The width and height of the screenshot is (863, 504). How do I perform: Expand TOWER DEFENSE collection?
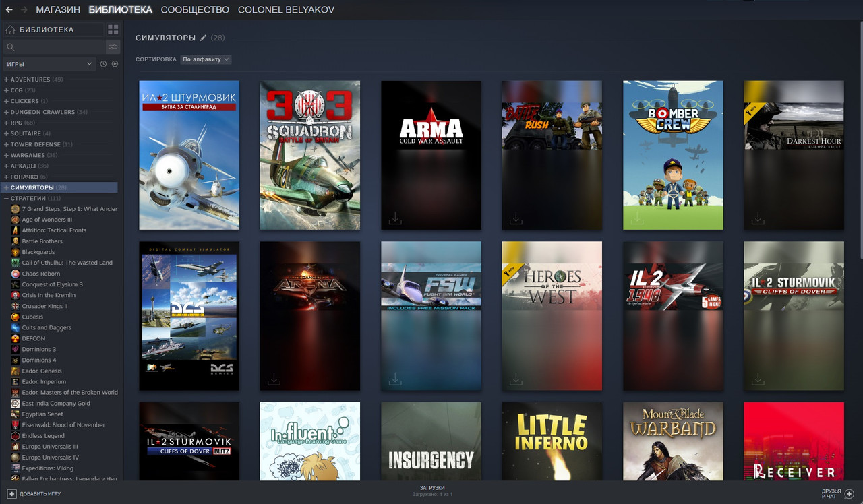6,144
